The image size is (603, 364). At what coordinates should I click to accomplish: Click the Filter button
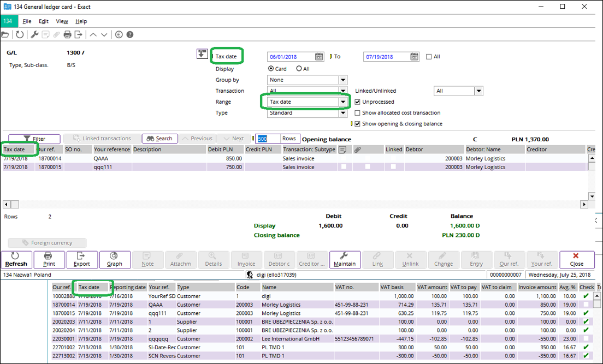click(x=34, y=139)
